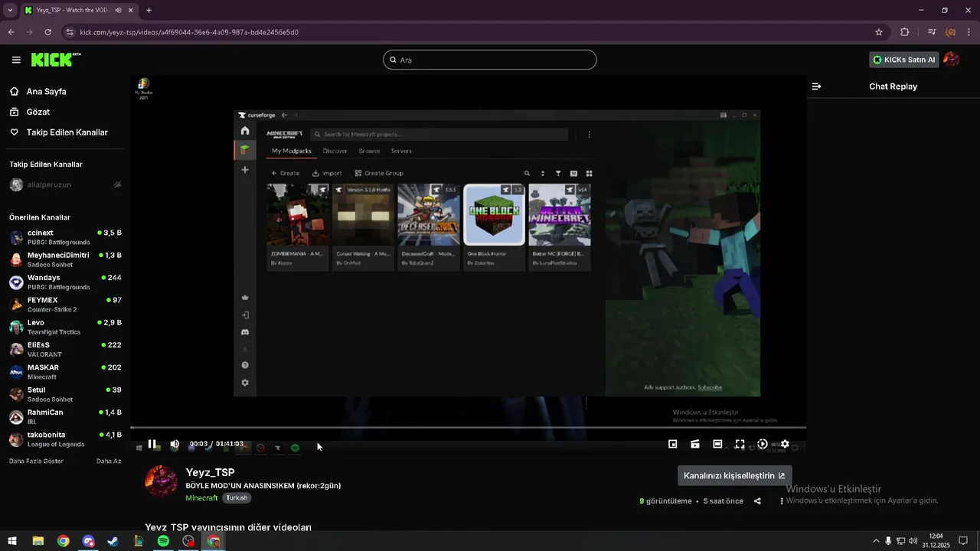The width and height of the screenshot is (980, 551).
Task: Open user profile avatar menu
Action: coord(952,60)
